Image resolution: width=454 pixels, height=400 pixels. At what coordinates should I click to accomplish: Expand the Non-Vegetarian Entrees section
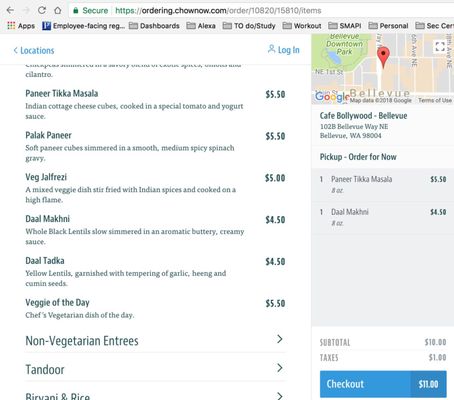[155, 340]
